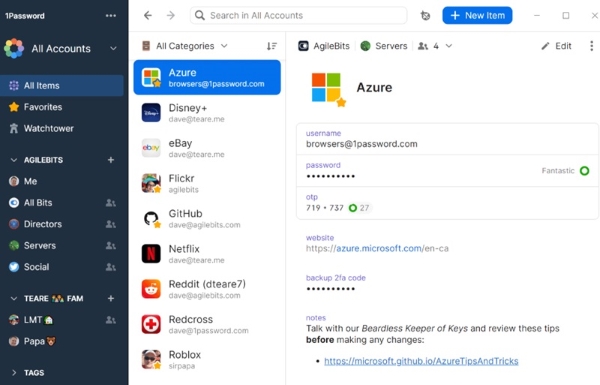Select the Redcross item
Image resolution: width=600 pixels, height=385 pixels.
pos(207,324)
